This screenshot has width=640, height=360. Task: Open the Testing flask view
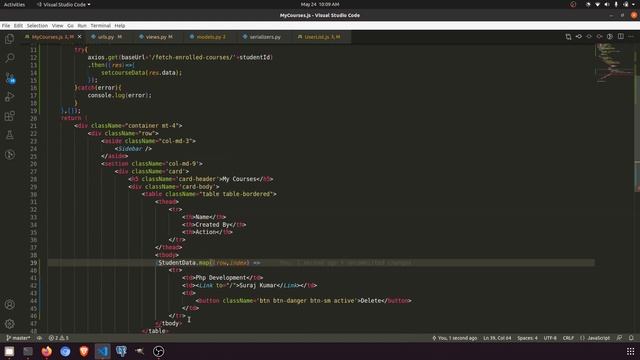(9, 135)
